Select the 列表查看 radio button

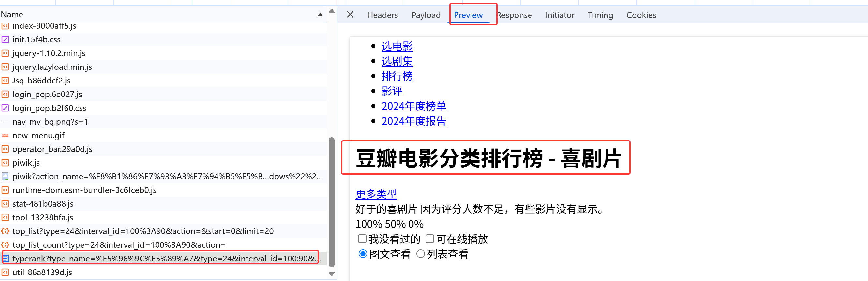[x=421, y=254]
